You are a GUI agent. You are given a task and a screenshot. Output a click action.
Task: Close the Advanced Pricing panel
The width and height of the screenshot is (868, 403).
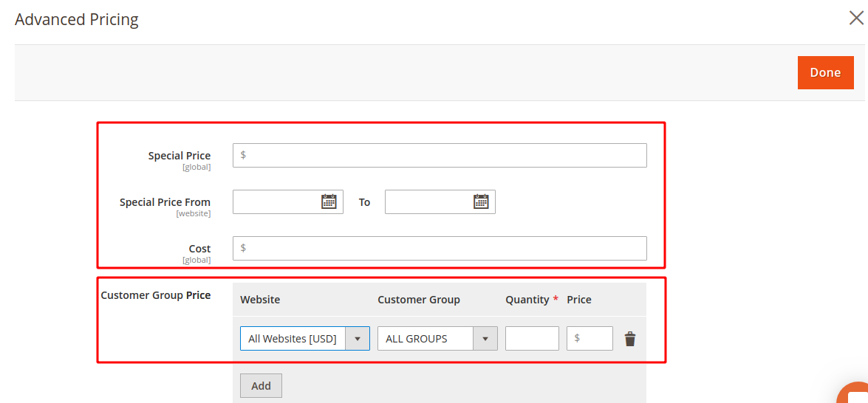coord(856,18)
